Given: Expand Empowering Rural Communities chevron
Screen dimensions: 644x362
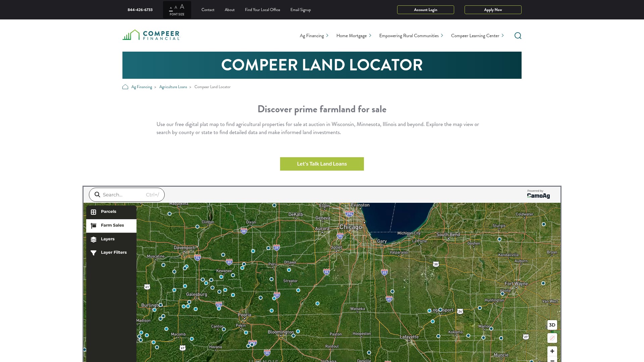Looking at the screenshot, I should tap(442, 36).
